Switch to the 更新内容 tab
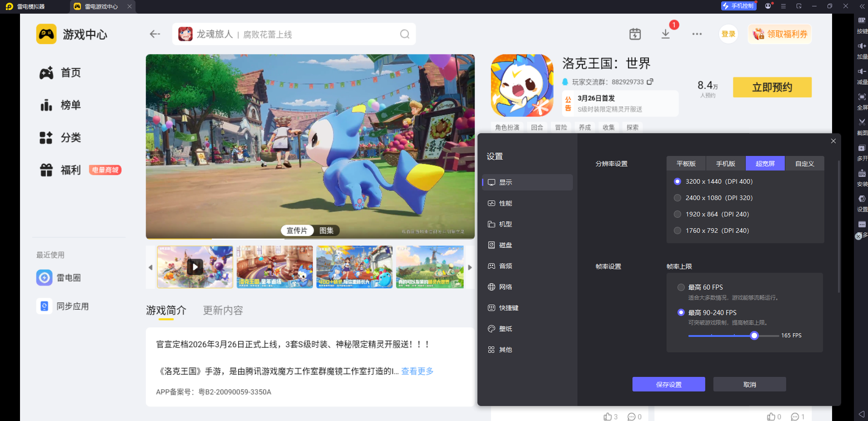868x421 pixels. (223, 311)
